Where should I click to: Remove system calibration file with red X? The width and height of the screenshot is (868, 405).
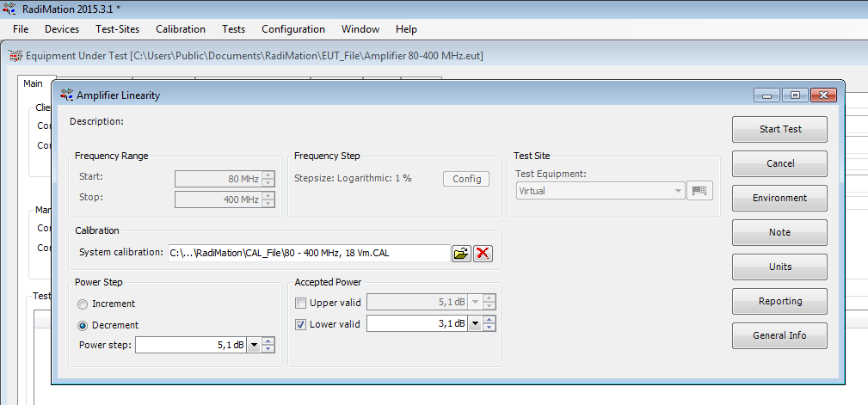(483, 254)
